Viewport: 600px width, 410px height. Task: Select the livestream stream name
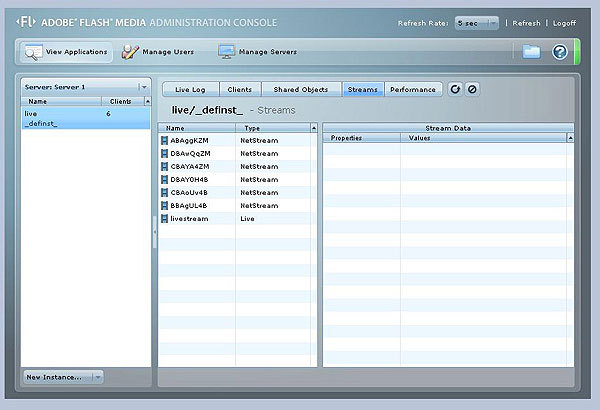click(189, 219)
